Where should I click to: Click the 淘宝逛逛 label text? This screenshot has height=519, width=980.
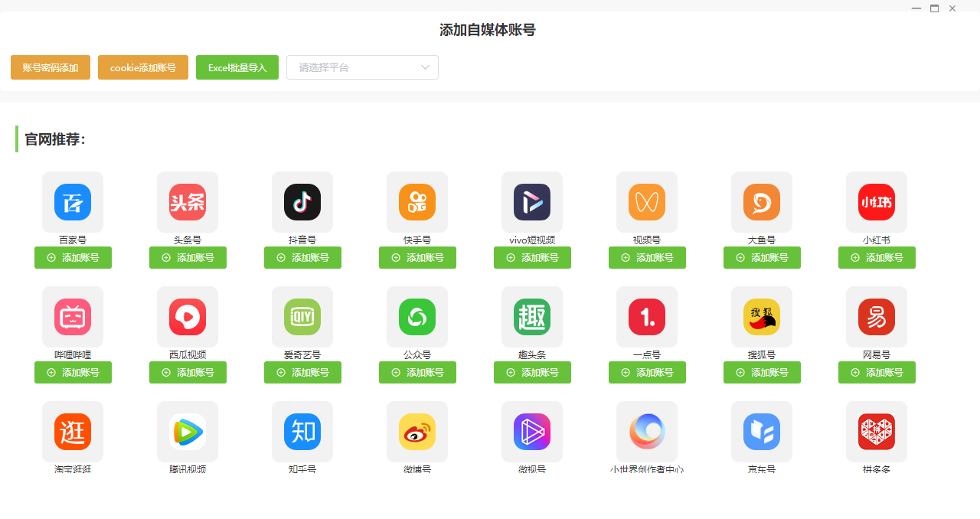(x=73, y=469)
